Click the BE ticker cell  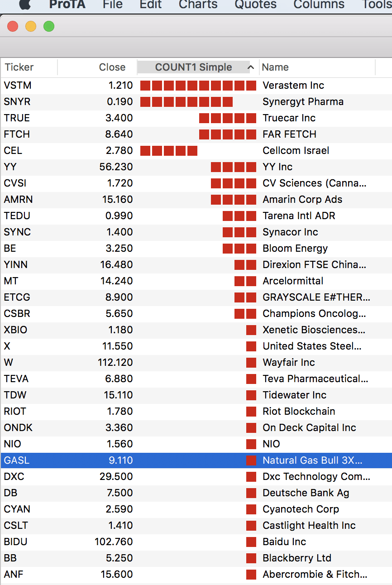coord(10,248)
